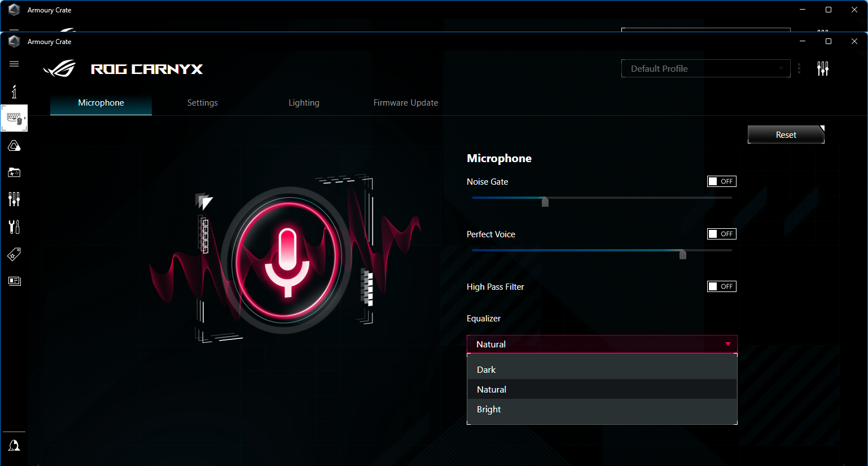Open the News icon in sidebar
This screenshot has height=466, width=868.
pyautogui.click(x=14, y=281)
